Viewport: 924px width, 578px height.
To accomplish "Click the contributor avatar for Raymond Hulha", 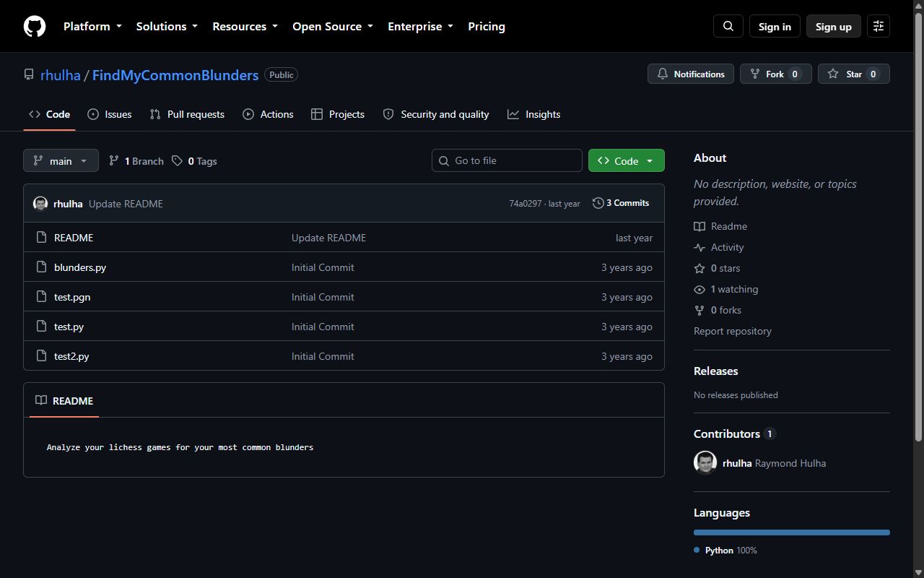I will [705, 462].
